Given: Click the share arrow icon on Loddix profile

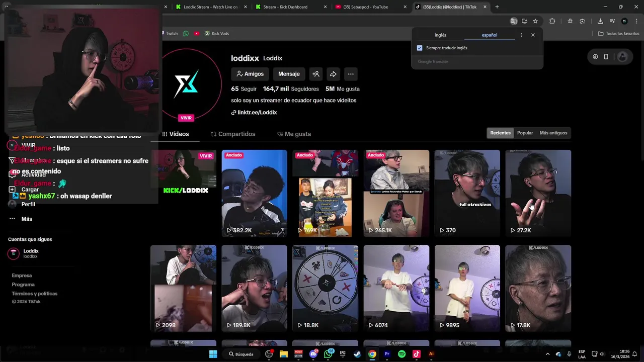Looking at the screenshot, I should pos(333,74).
